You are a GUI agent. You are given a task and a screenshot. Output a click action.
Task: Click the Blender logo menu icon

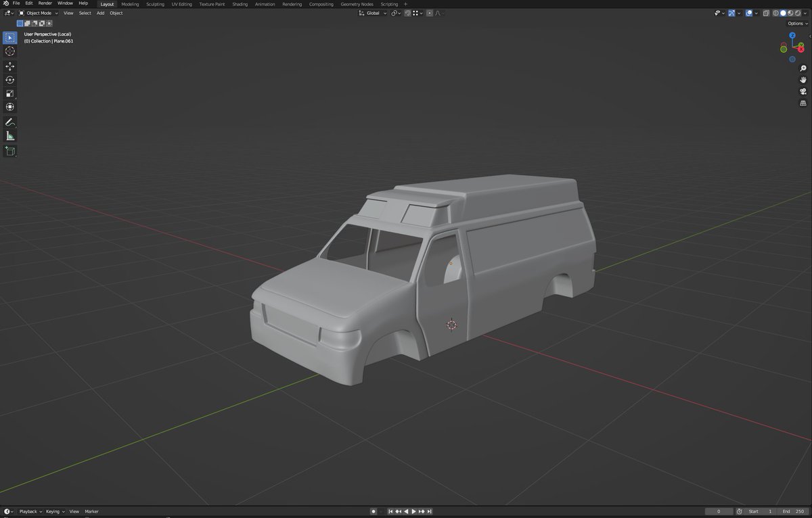(x=6, y=3)
